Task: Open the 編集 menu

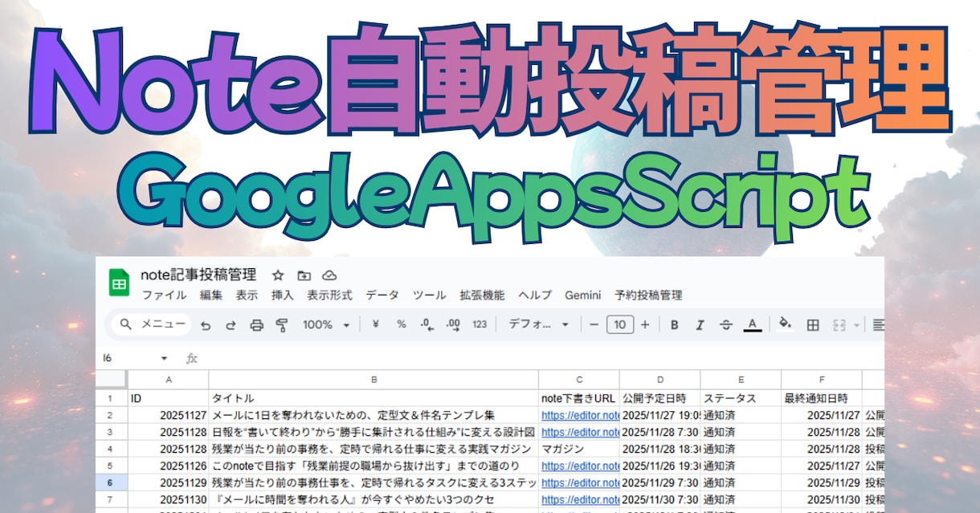Action: click(211, 295)
